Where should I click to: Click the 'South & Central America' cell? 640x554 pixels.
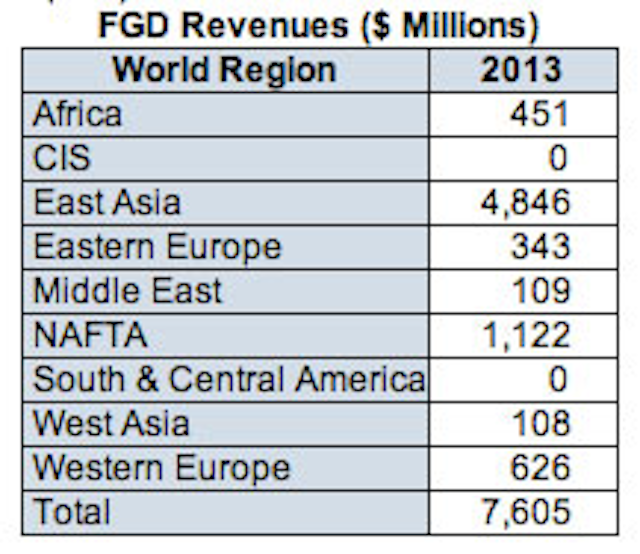(229, 379)
